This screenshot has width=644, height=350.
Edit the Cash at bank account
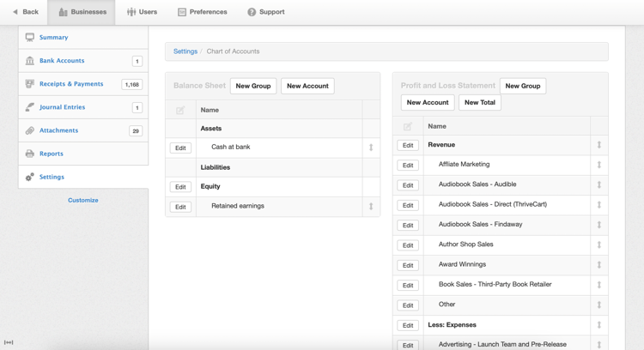click(180, 148)
